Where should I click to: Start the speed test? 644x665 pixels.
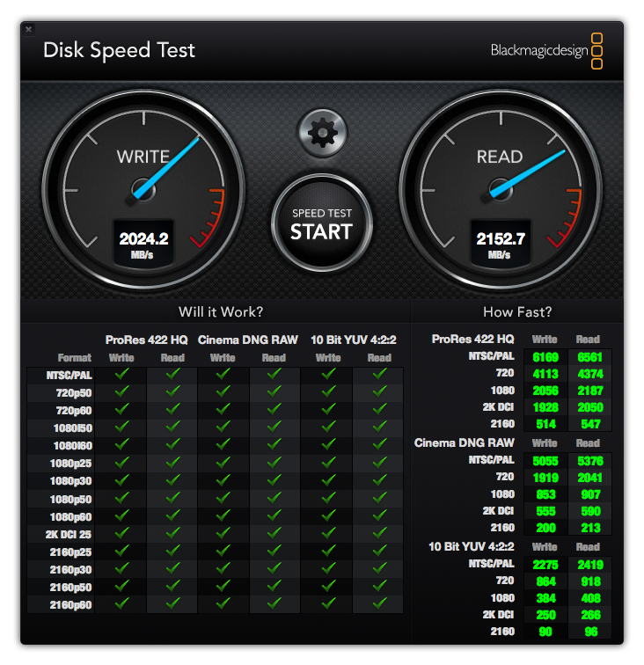coord(322,223)
